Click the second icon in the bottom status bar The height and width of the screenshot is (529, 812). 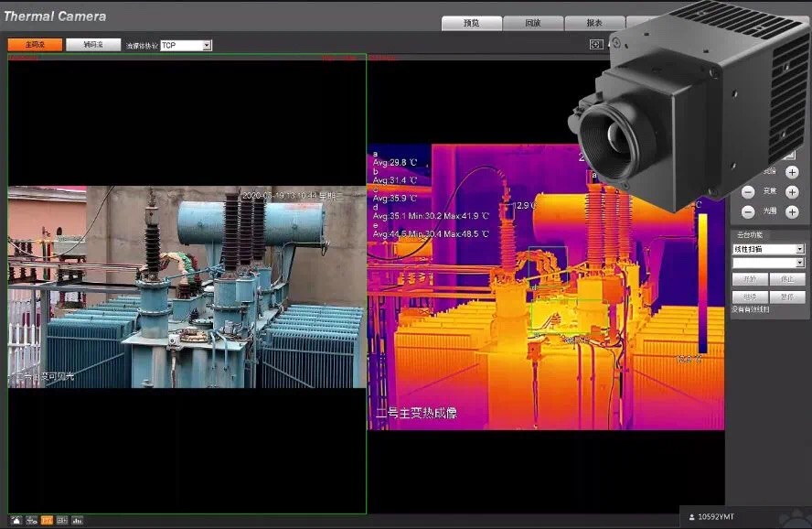[31, 520]
